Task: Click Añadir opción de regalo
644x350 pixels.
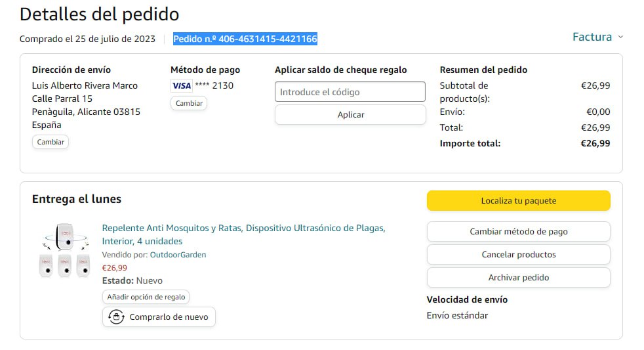Action: [146, 297]
